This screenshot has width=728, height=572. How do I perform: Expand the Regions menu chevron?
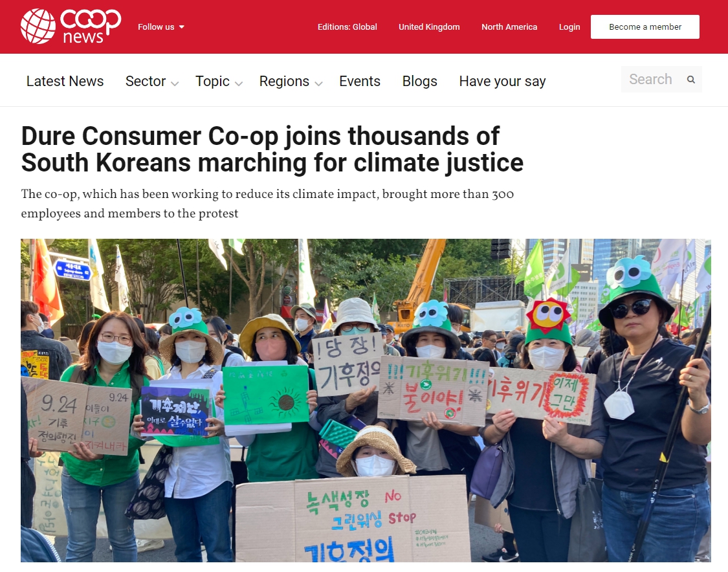[318, 83]
